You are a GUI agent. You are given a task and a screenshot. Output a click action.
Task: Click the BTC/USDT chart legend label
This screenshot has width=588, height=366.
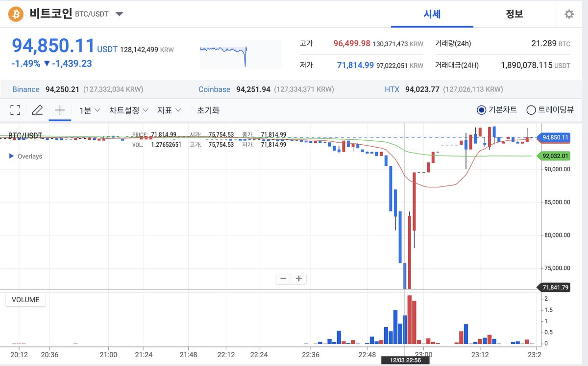25,135
